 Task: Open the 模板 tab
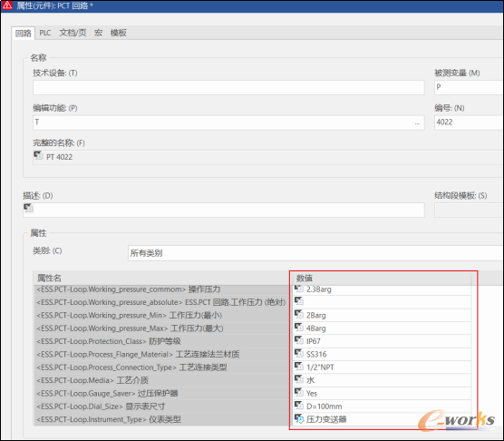coord(118,33)
